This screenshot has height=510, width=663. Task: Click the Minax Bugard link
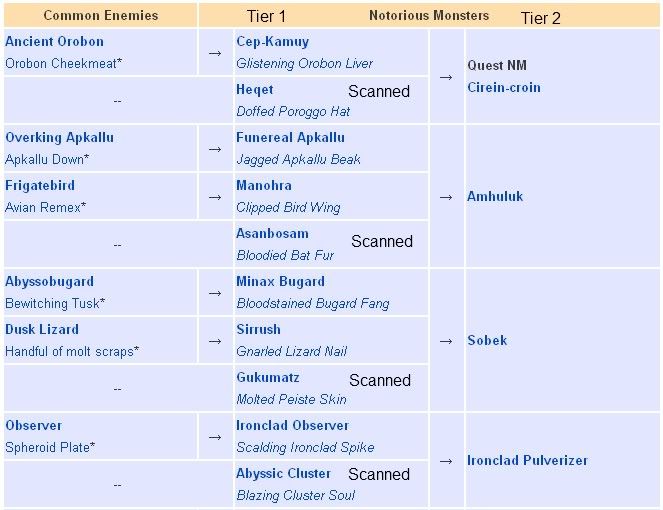280,282
